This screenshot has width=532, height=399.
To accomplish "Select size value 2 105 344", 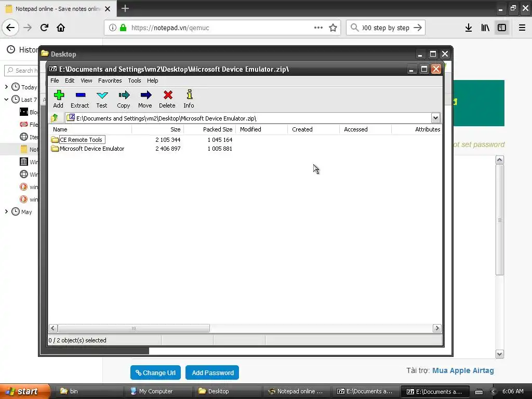I will [168, 139].
